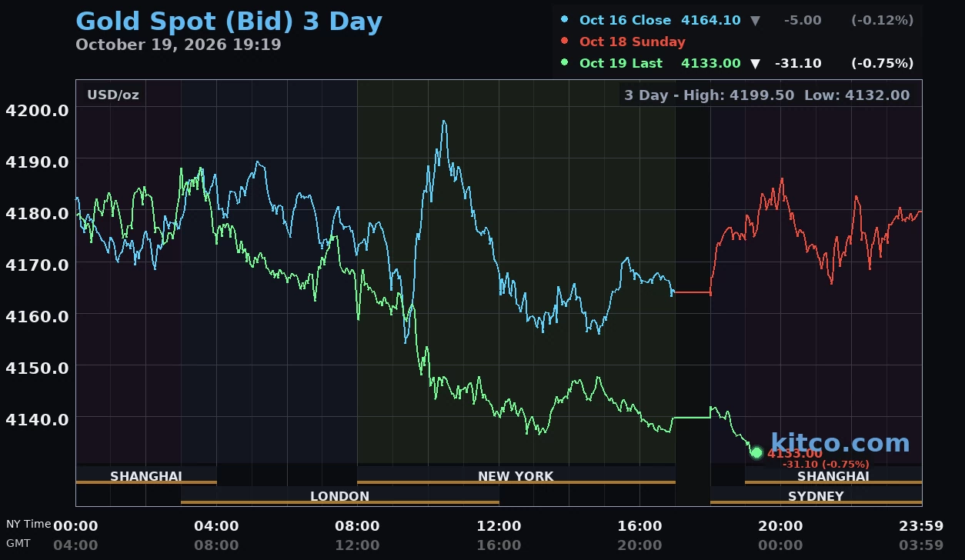965x560 pixels.
Task: Click the chart title Gold Spot (Bid) 3 Day
Action: click(x=229, y=21)
